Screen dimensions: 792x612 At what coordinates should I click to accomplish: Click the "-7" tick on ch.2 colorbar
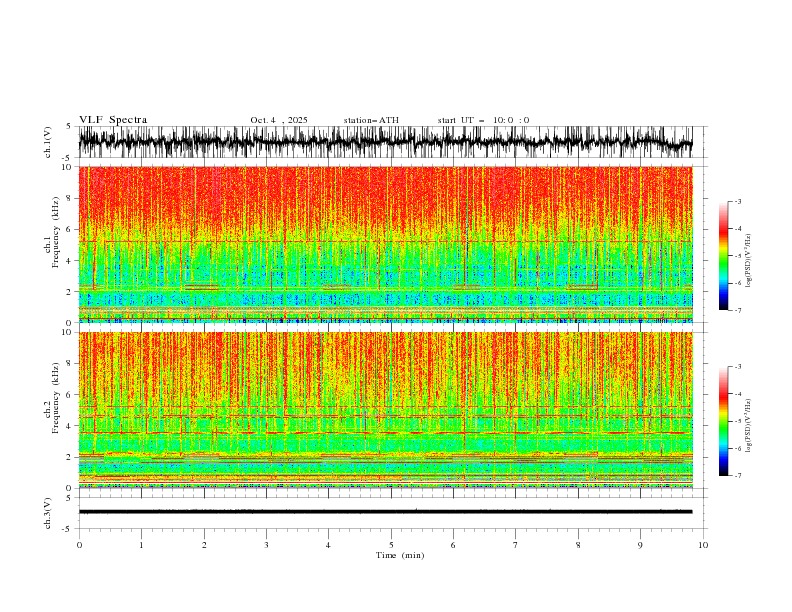pos(737,476)
